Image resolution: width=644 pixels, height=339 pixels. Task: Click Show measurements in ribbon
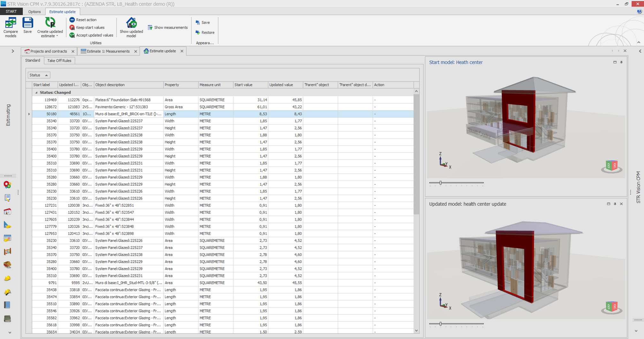tap(168, 27)
